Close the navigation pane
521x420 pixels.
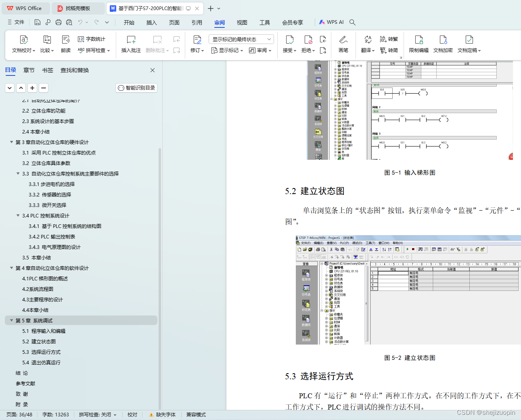(x=153, y=70)
